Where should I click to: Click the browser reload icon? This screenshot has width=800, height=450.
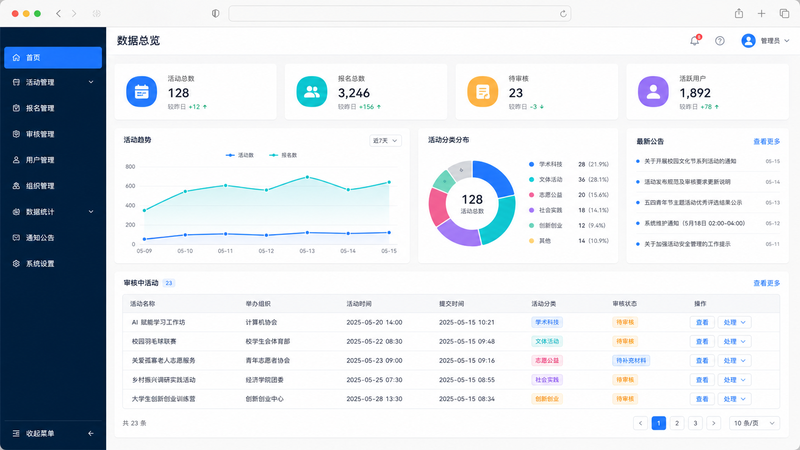(x=563, y=14)
